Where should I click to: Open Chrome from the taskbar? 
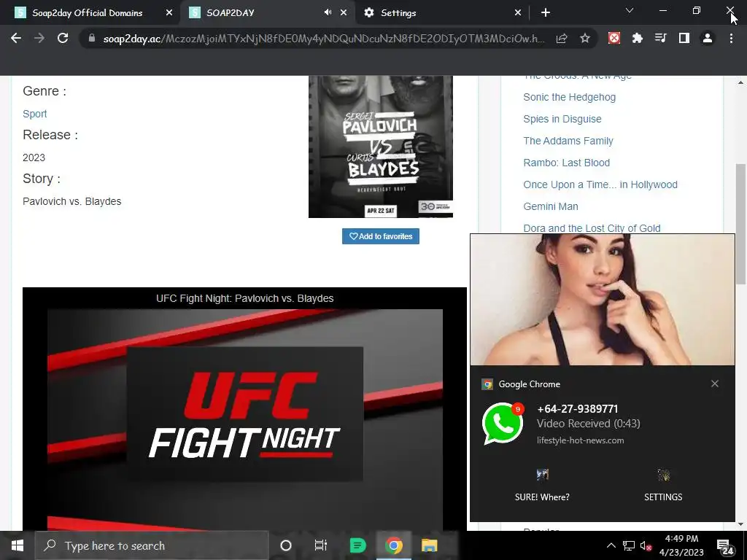[x=393, y=545]
